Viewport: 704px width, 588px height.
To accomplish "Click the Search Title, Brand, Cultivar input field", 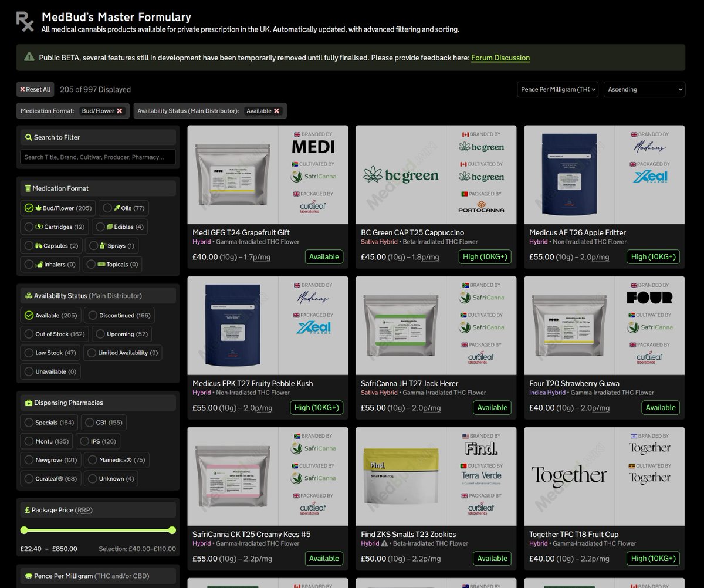I will coord(98,157).
